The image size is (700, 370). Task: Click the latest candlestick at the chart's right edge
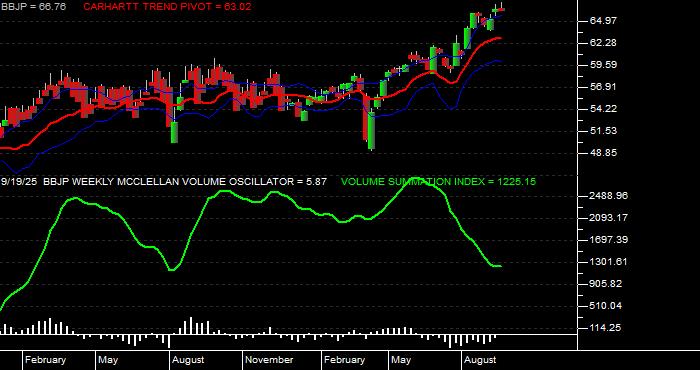point(502,9)
